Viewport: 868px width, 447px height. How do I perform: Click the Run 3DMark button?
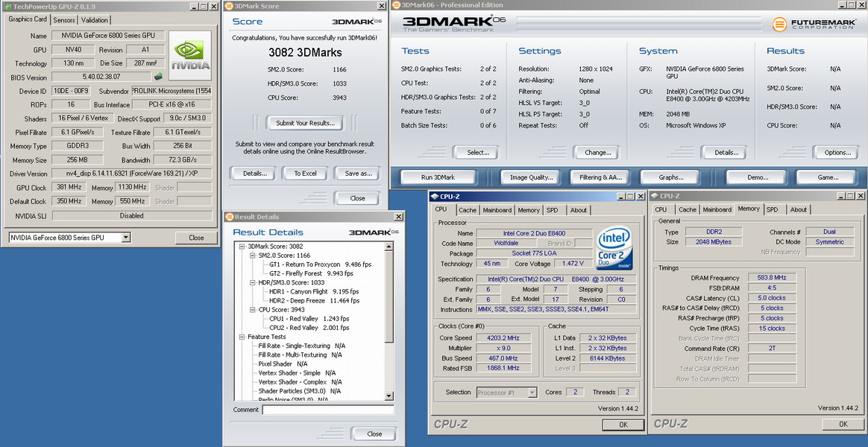(437, 177)
